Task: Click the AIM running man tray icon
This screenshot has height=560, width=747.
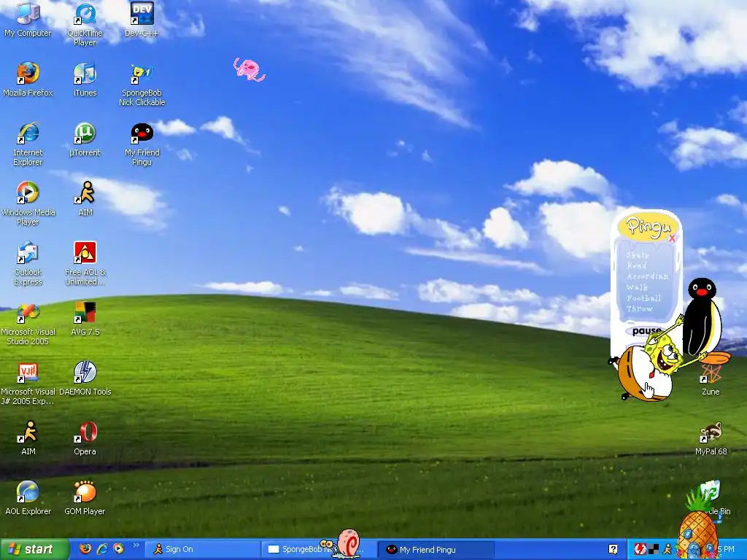Action: [x=667, y=549]
